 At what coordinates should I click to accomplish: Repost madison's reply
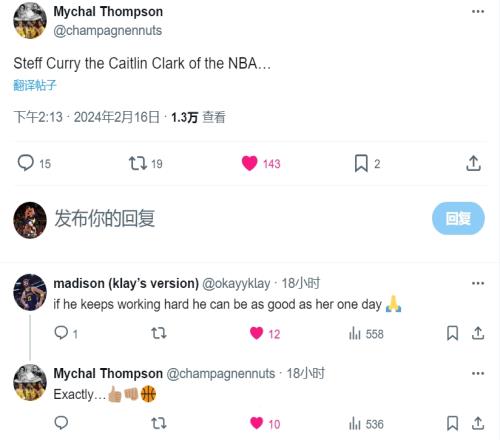[159, 333]
